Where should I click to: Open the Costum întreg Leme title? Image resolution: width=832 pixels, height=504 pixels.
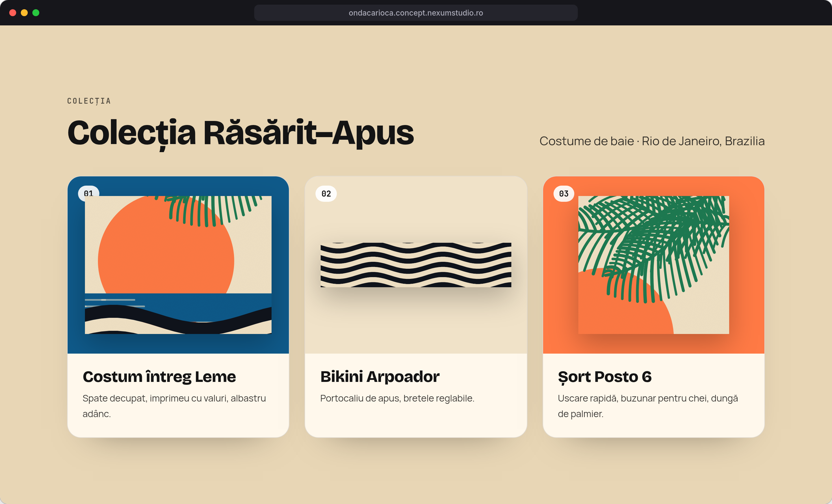pyautogui.click(x=159, y=376)
